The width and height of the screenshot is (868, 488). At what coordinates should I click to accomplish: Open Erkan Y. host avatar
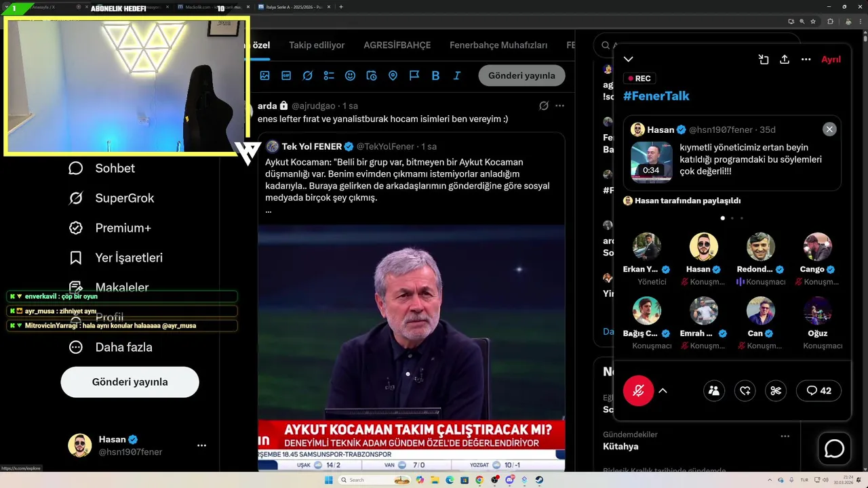pyautogui.click(x=647, y=247)
